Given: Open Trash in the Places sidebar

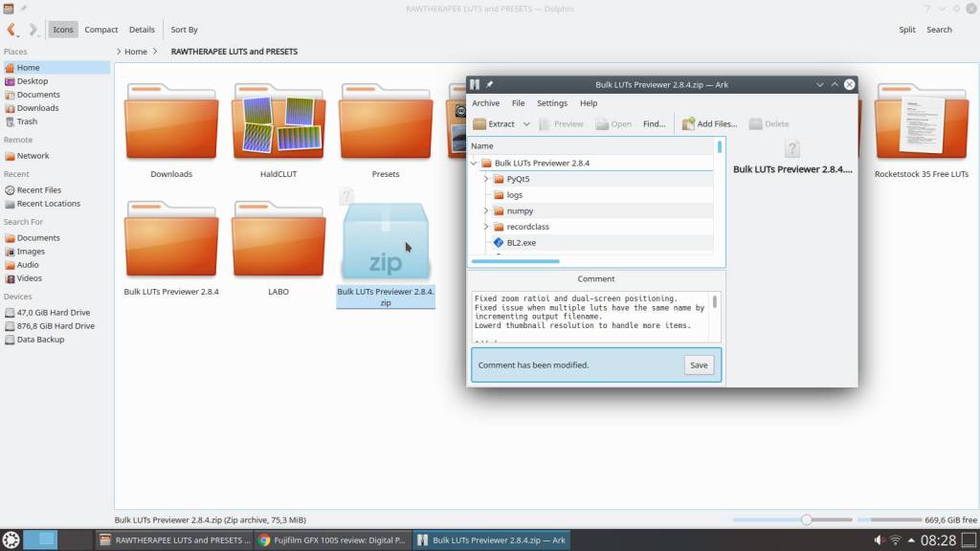Looking at the screenshot, I should click(56, 121).
